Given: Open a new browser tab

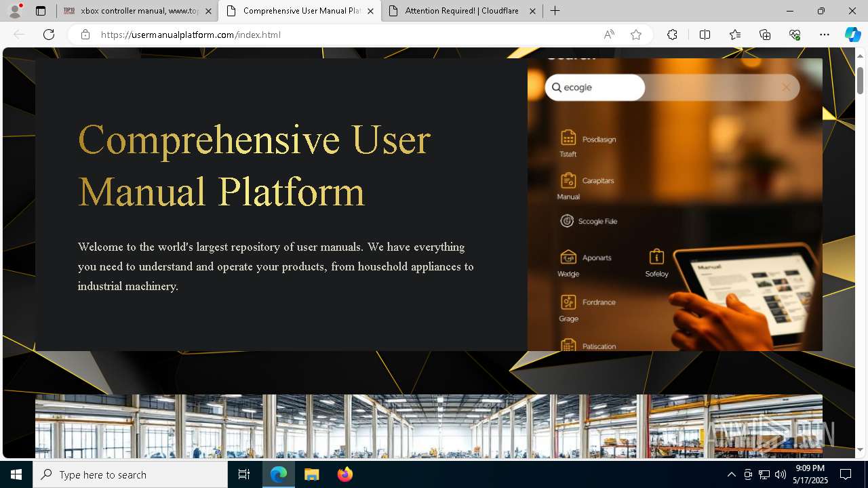Looking at the screenshot, I should pos(555,11).
